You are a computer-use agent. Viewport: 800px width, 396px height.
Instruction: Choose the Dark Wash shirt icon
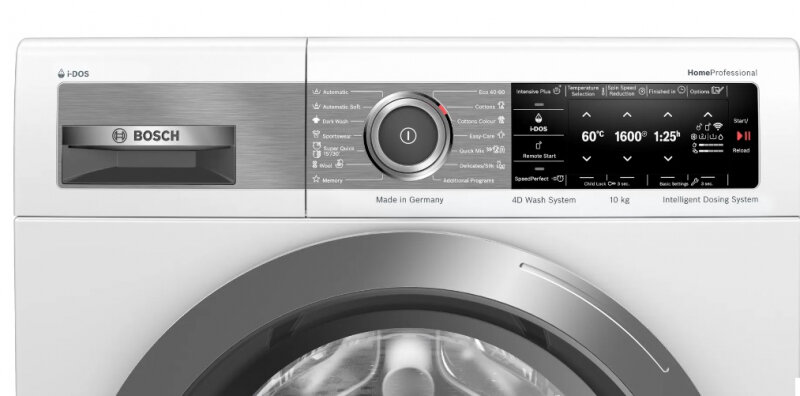coord(316,121)
